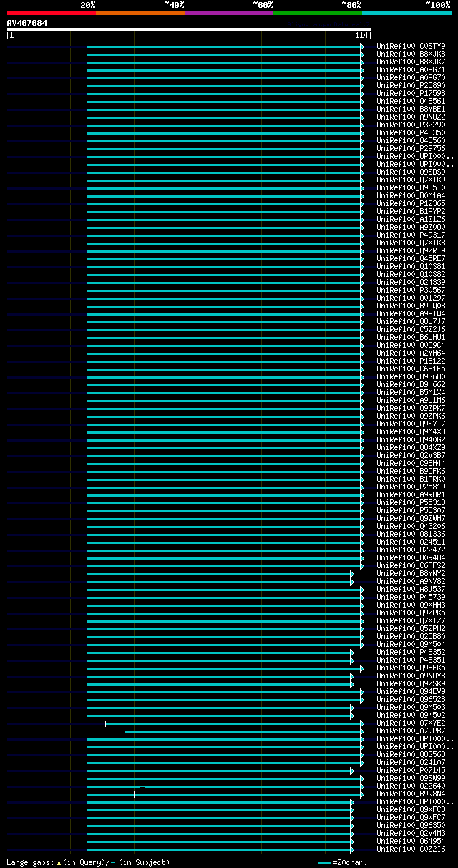Select UniRef100_Q9SYT7 hit
The image size is (458, 868).
click(411, 424)
